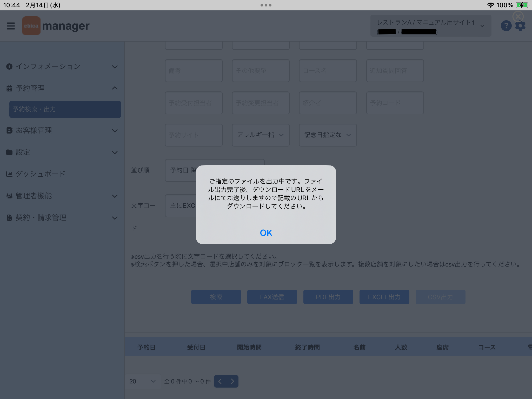This screenshot has width=532, height=399.
Task: Expand the 管理者機能 sidebar menu
Action: (62, 196)
